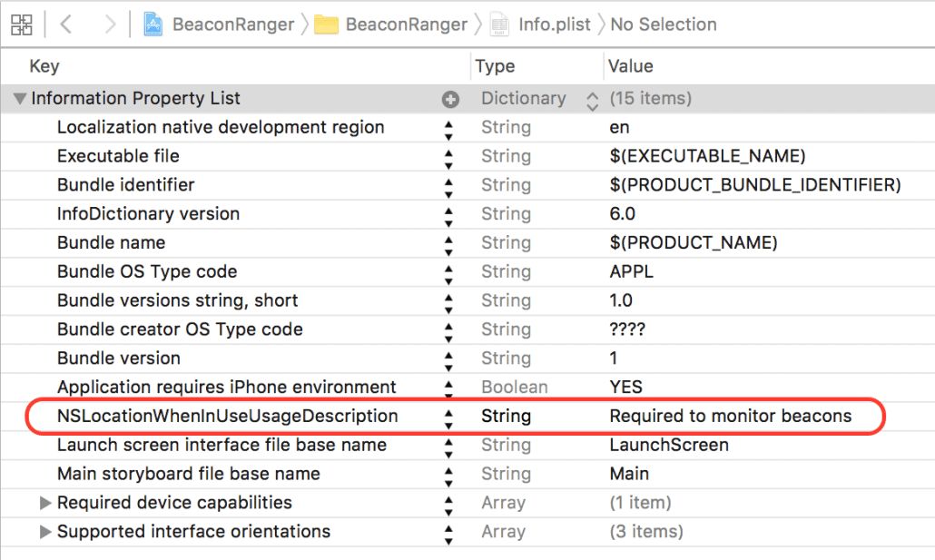Click the Info.plist file icon in jump bar
935x560 pixels.
[x=499, y=24]
